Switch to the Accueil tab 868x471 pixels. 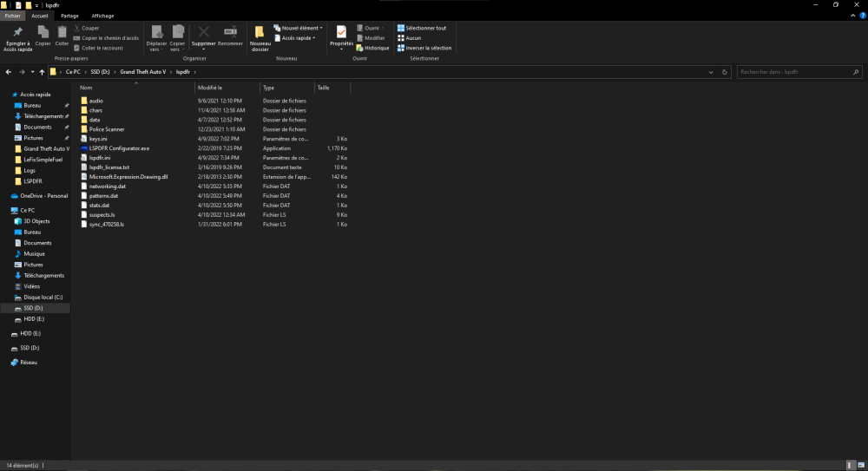(39, 16)
